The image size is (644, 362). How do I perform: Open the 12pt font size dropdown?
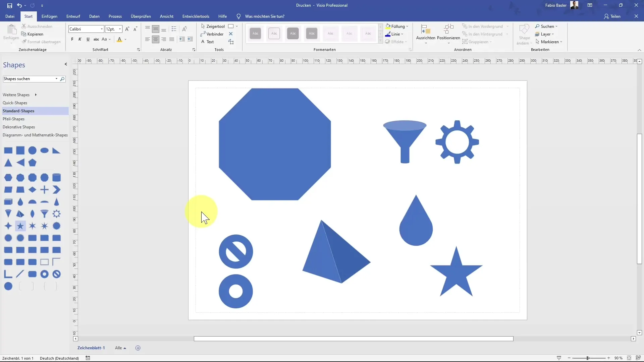click(120, 29)
